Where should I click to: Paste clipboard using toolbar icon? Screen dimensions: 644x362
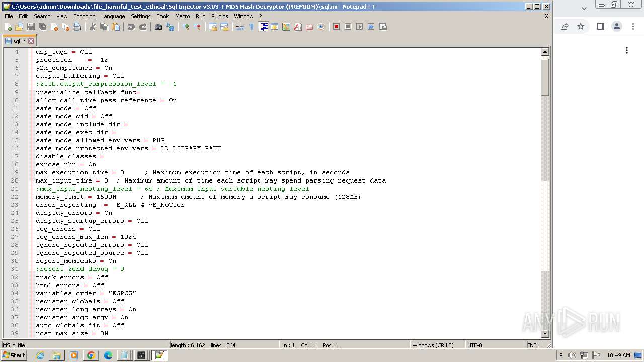pos(116,27)
